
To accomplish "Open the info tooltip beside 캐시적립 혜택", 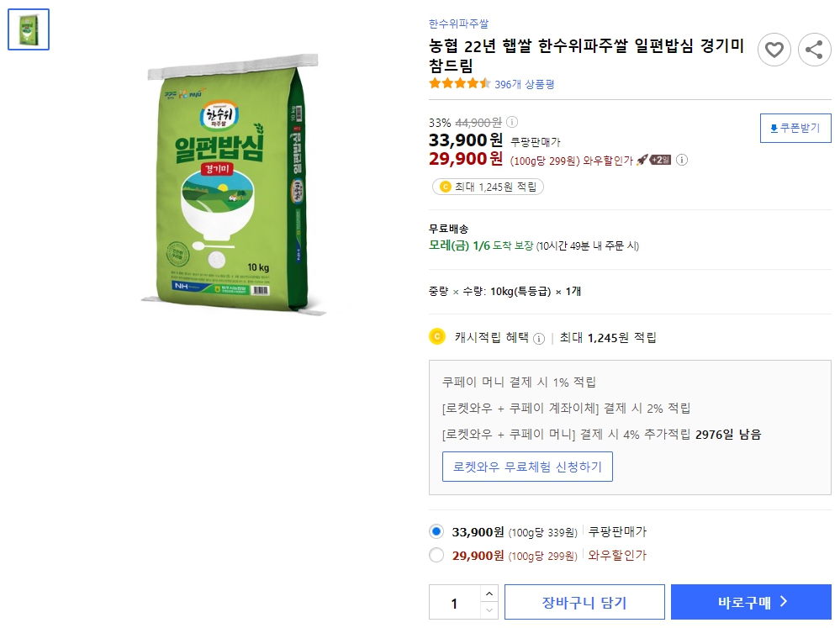I will coord(537,338).
